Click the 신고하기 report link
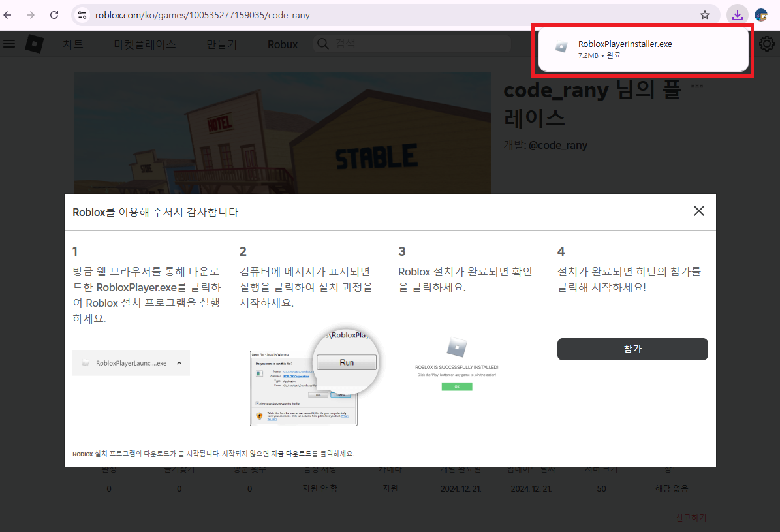780x532 pixels. click(691, 518)
